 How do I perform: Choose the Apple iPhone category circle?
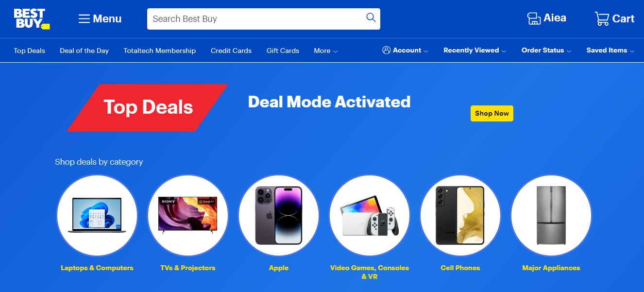279,215
